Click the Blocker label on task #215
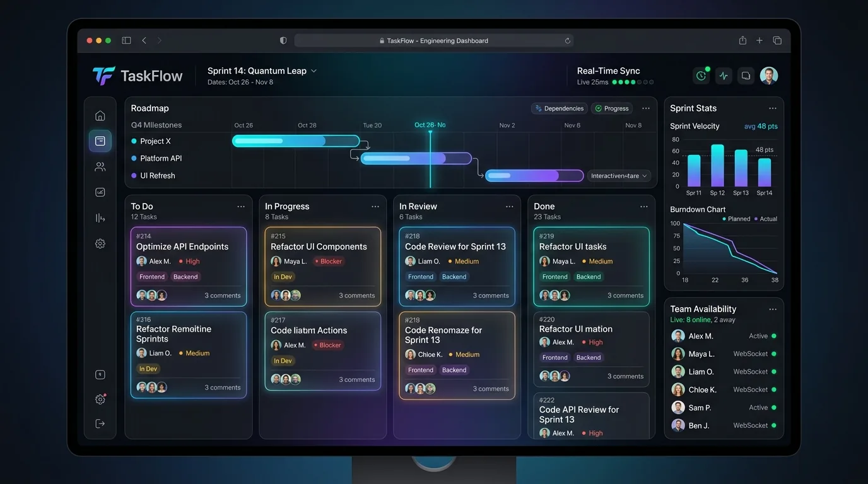The width and height of the screenshot is (868, 484). (327, 262)
